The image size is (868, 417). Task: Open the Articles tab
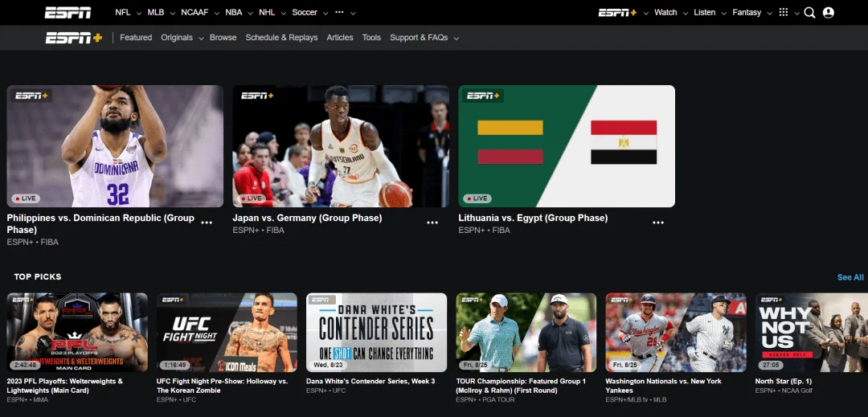[x=340, y=38]
